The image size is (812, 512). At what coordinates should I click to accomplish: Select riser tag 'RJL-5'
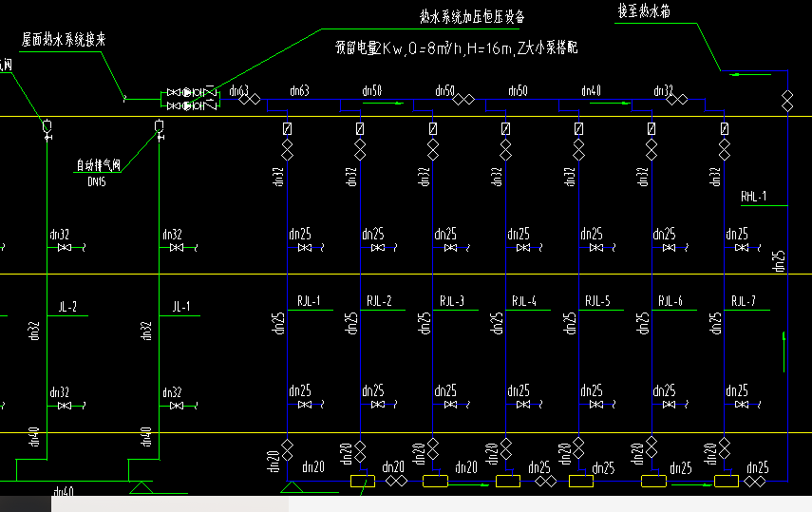coord(597,301)
